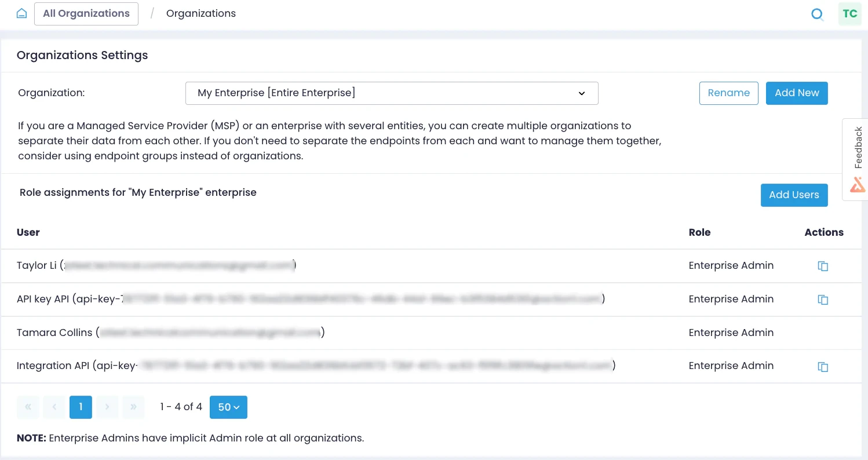
Task: Expand the Organization dropdown
Action: tap(392, 93)
